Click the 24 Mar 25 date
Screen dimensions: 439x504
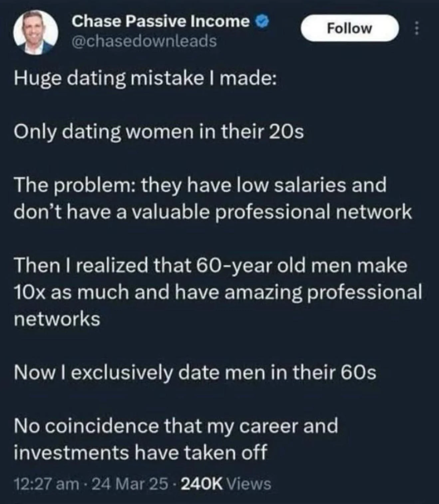(130, 483)
